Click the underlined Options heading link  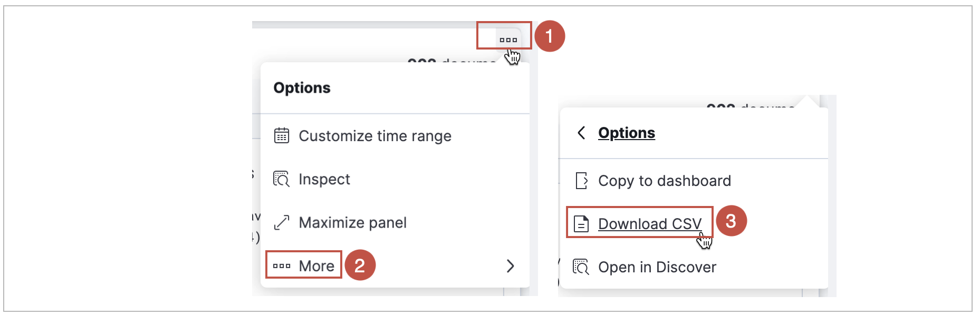coord(627,133)
